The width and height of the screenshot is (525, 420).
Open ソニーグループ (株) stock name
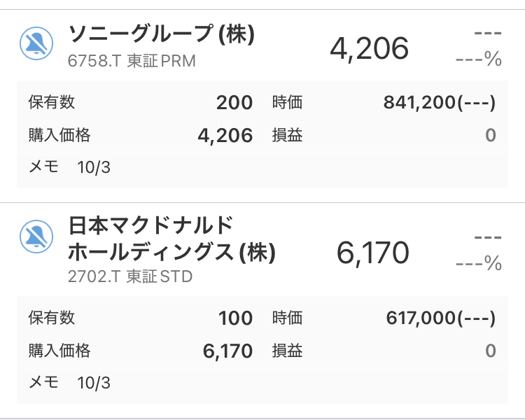[x=162, y=34]
